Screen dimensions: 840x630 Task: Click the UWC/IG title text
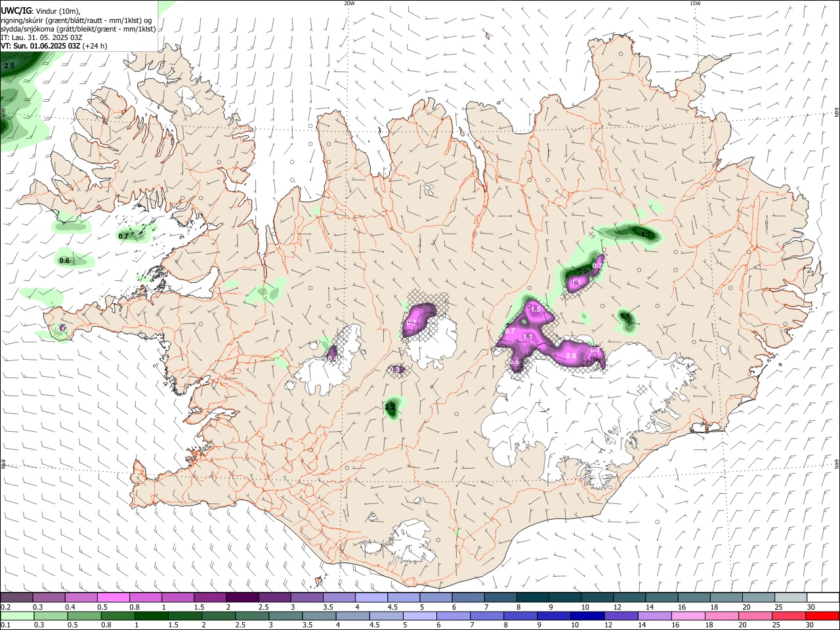[16, 10]
